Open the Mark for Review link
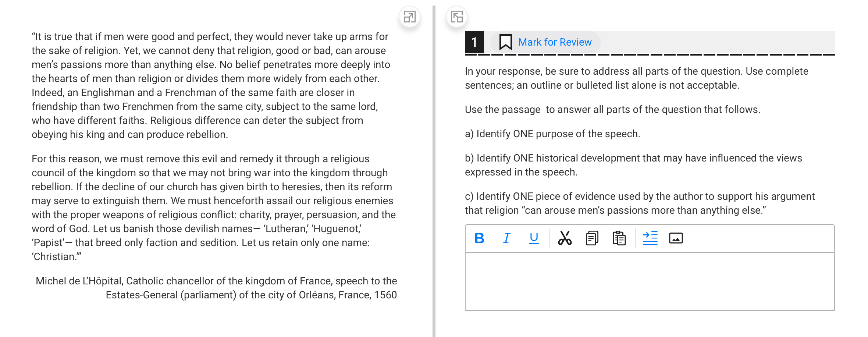This screenshot has height=337, width=868. (x=555, y=42)
